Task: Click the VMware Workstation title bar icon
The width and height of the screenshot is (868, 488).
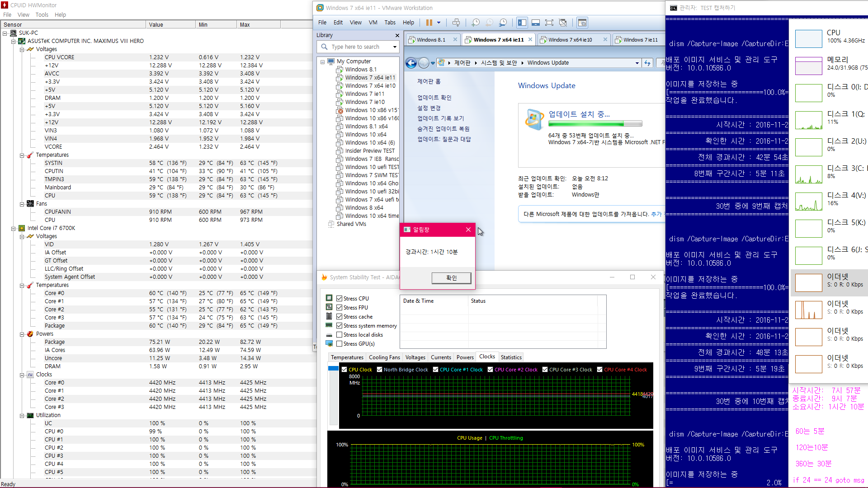Action: coord(320,8)
